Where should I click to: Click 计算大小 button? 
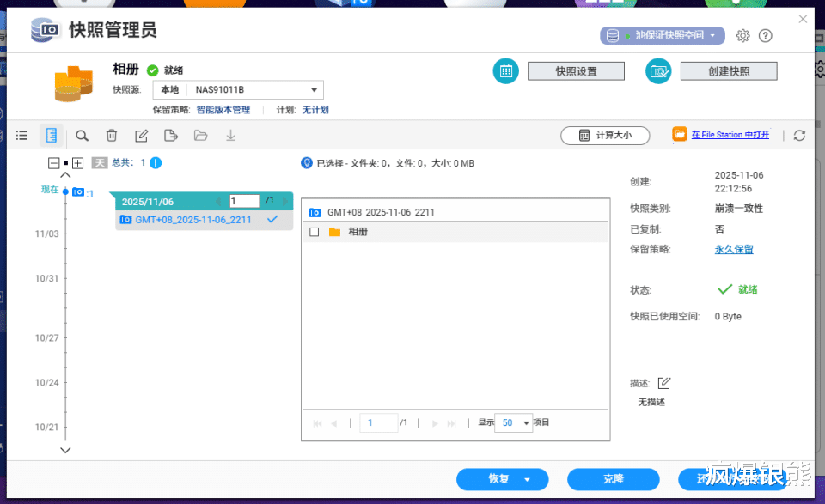point(605,135)
